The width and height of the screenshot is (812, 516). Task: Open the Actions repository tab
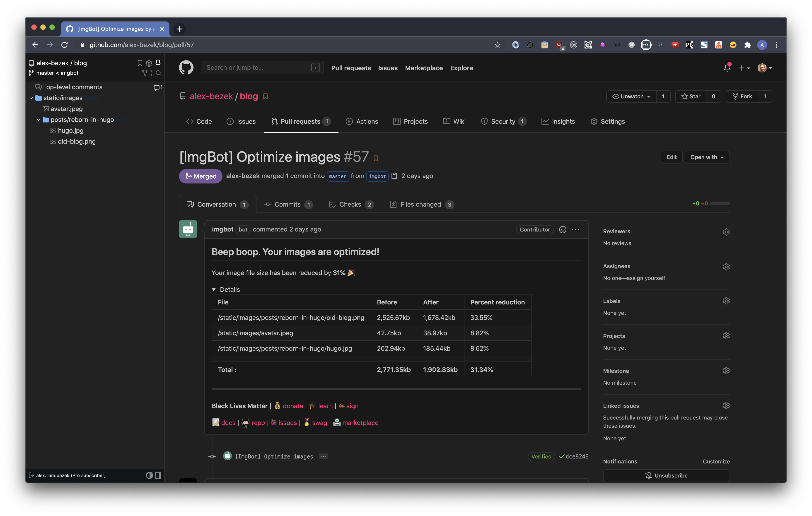coord(362,122)
